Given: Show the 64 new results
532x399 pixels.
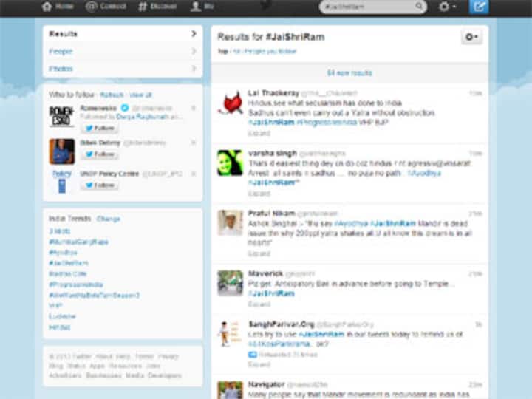Looking at the screenshot, I should (349, 73).
